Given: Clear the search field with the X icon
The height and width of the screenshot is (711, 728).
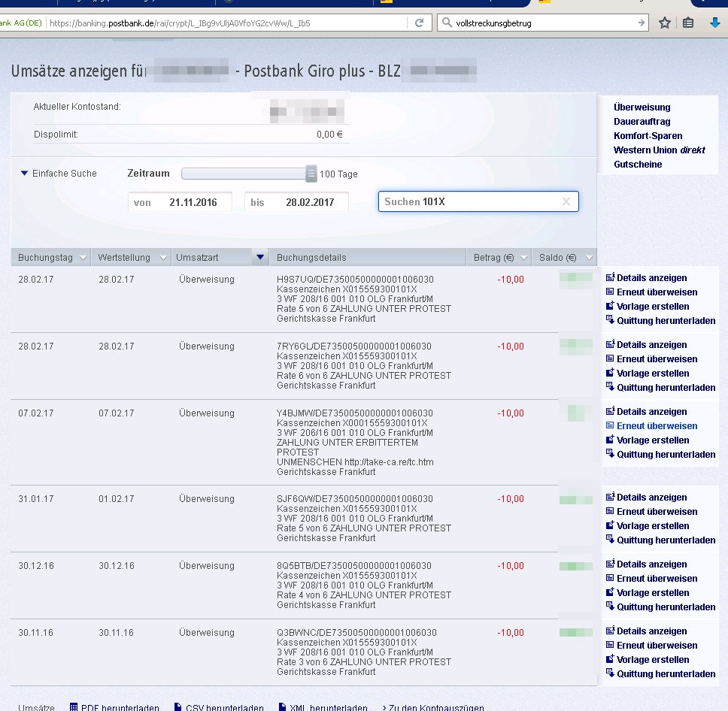Looking at the screenshot, I should [x=566, y=201].
